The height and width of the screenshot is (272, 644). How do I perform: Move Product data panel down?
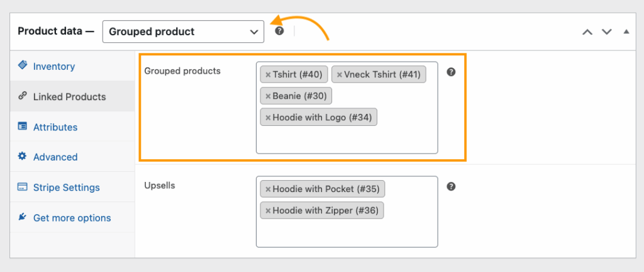[x=607, y=31]
